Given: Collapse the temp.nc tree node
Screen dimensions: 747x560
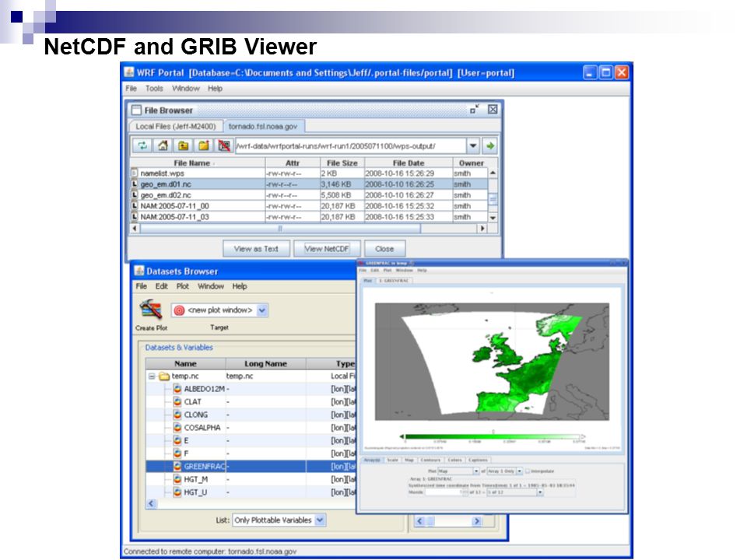Looking at the screenshot, I should coord(152,376).
